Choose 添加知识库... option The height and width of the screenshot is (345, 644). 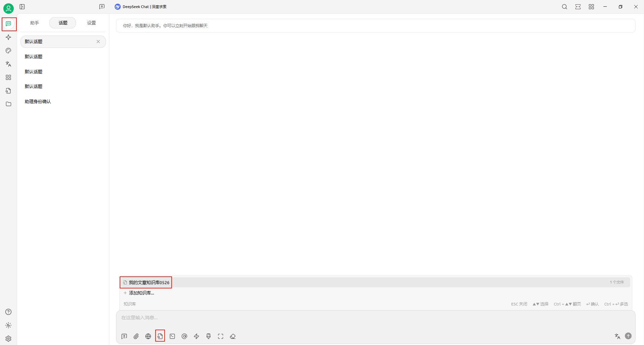point(375,293)
